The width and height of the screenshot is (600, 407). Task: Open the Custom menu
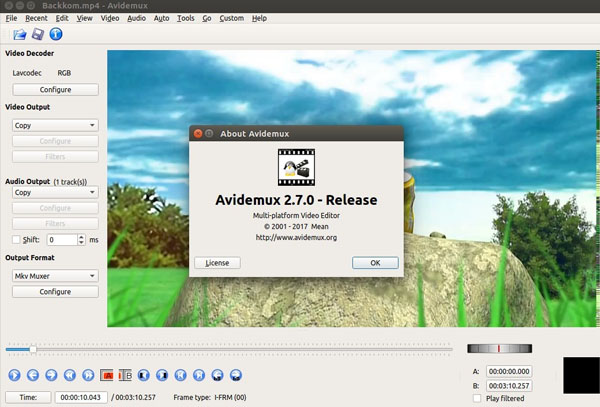coord(232,18)
